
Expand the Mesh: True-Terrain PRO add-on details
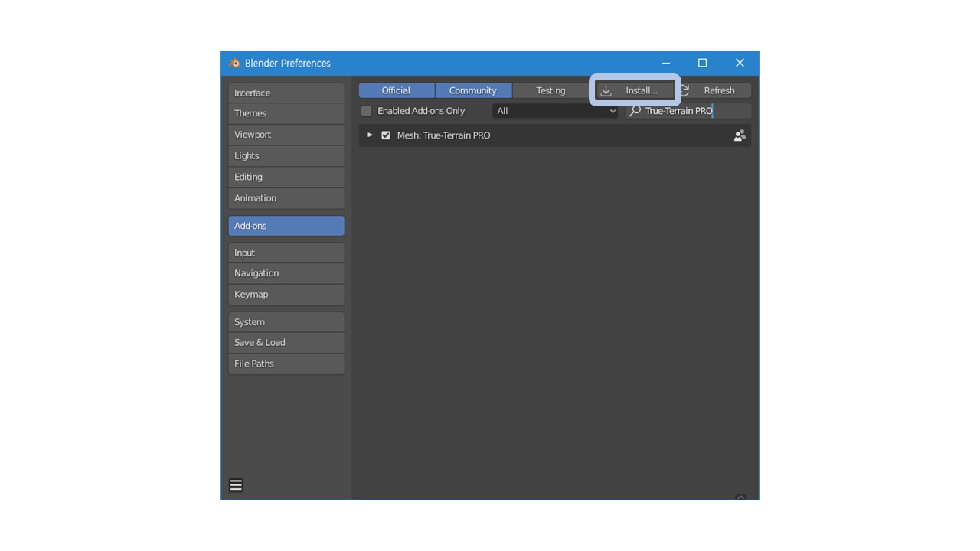point(370,135)
